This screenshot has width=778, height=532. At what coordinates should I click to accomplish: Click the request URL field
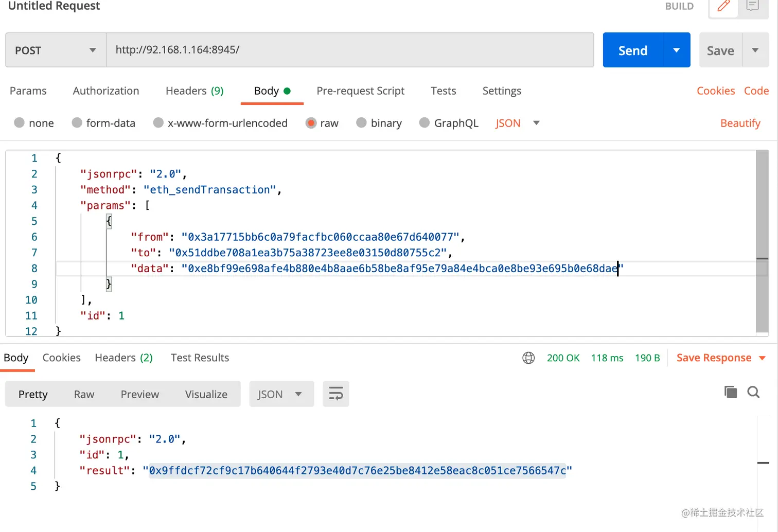coord(350,50)
